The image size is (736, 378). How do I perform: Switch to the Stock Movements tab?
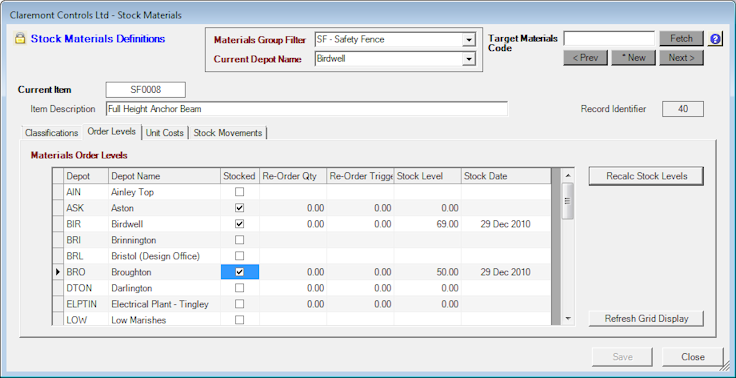(x=228, y=133)
